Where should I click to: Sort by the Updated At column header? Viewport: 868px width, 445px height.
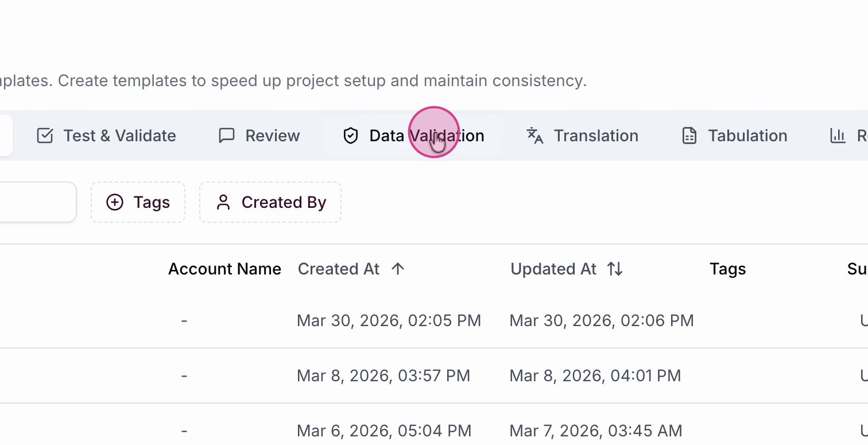(x=553, y=269)
